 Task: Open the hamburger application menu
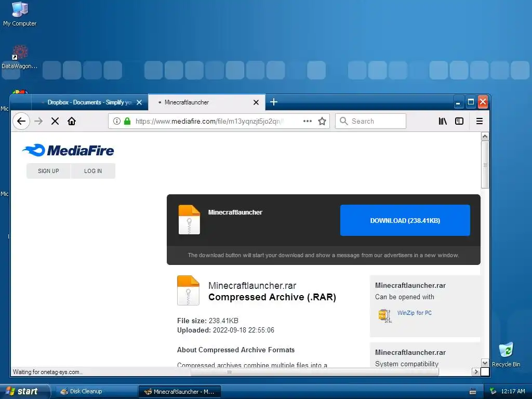pos(480,121)
